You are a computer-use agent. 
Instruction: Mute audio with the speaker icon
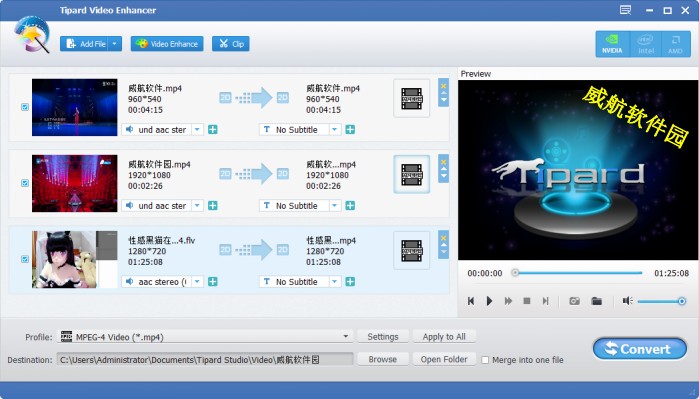628,301
